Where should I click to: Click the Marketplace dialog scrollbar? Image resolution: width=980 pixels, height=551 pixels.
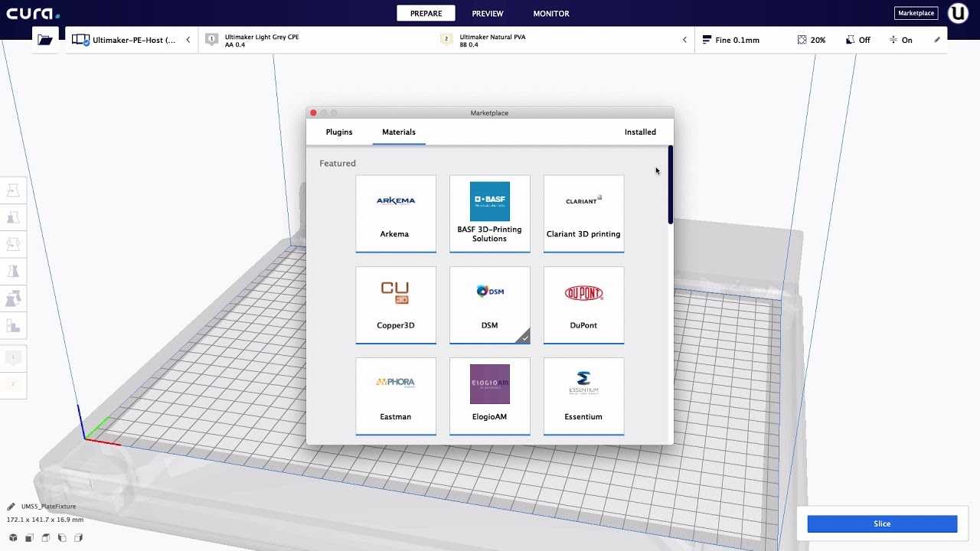coord(671,185)
